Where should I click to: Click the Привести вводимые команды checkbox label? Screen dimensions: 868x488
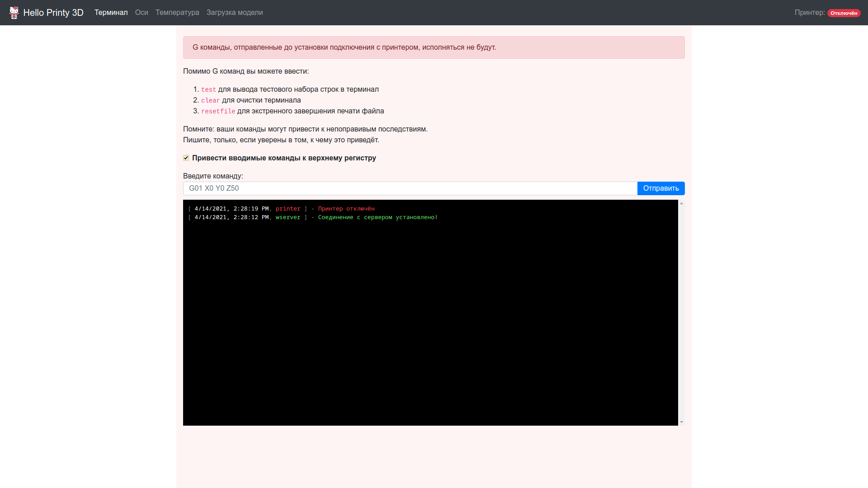tap(284, 158)
